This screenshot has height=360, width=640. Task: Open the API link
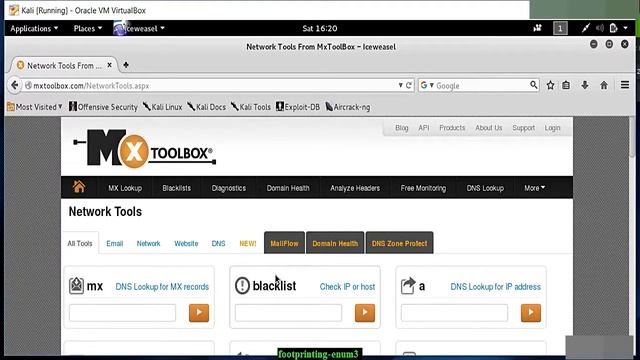point(424,128)
